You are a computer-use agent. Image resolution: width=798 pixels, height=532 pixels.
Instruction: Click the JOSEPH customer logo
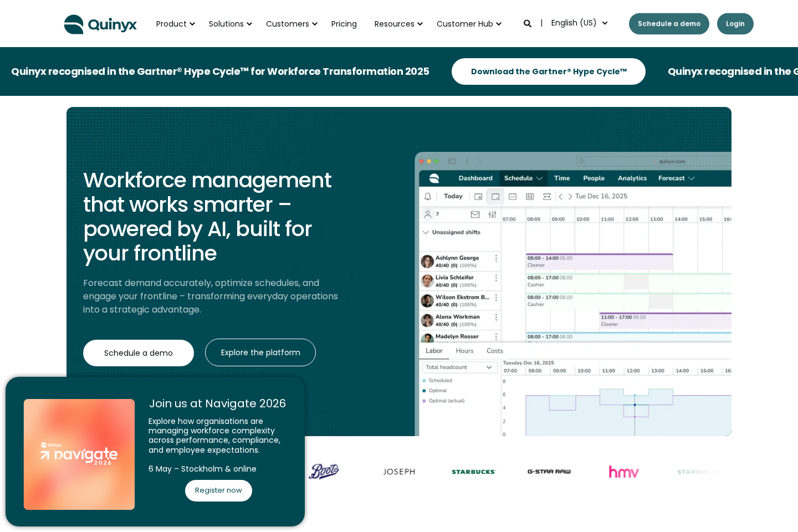point(399,472)
